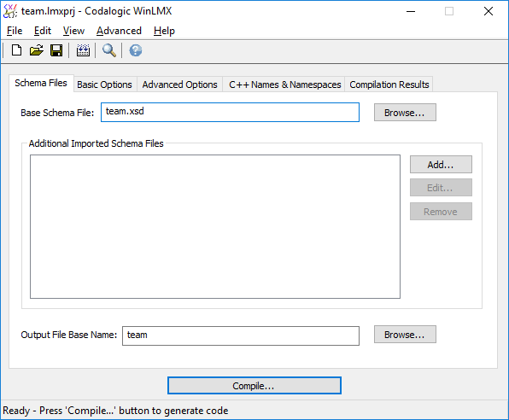Click the Remove button
The width and height of the screenshot is (509, 420).
pyautogui.click(x=441, y=212)
